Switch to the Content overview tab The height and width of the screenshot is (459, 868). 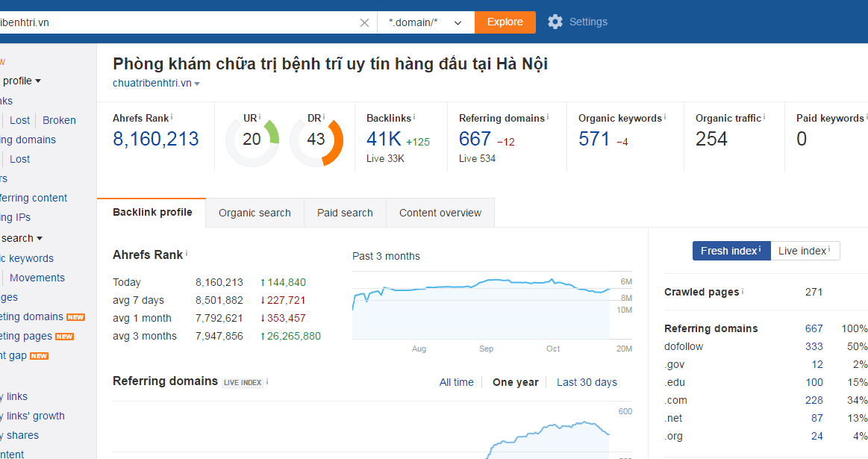[440, 213]
